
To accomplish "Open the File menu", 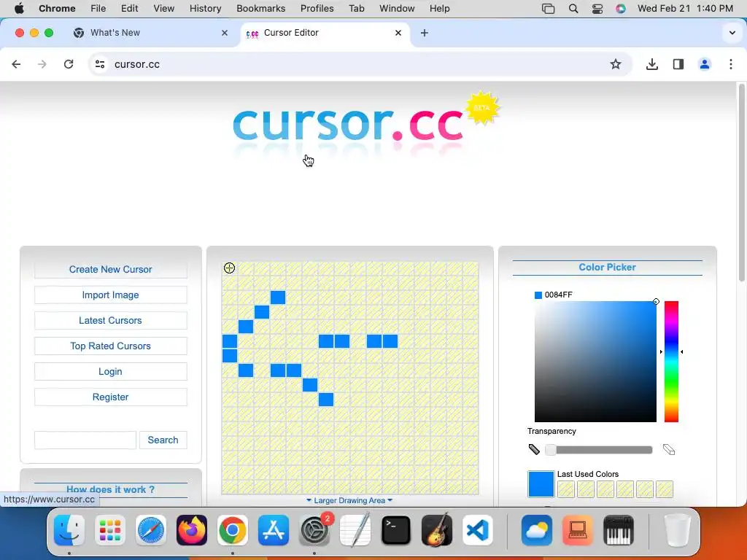I will 98,9.
